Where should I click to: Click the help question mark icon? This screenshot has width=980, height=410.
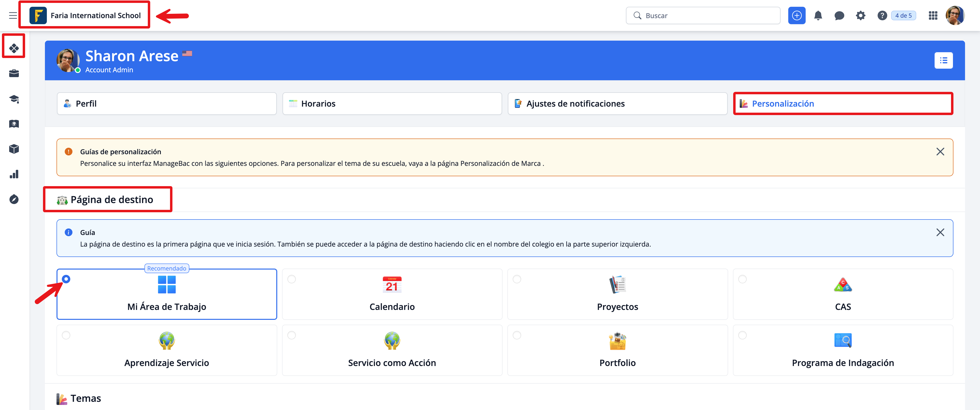(x=882, y=16)
